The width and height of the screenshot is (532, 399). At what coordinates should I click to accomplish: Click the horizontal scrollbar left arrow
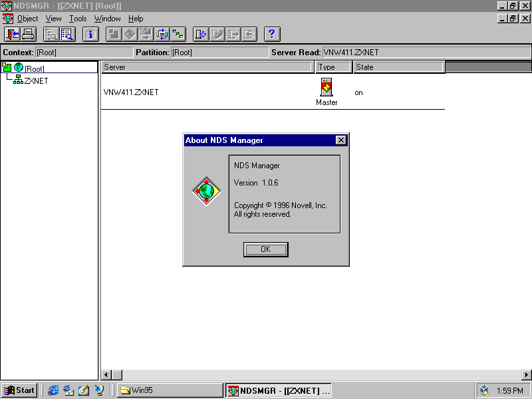(106, 374)
